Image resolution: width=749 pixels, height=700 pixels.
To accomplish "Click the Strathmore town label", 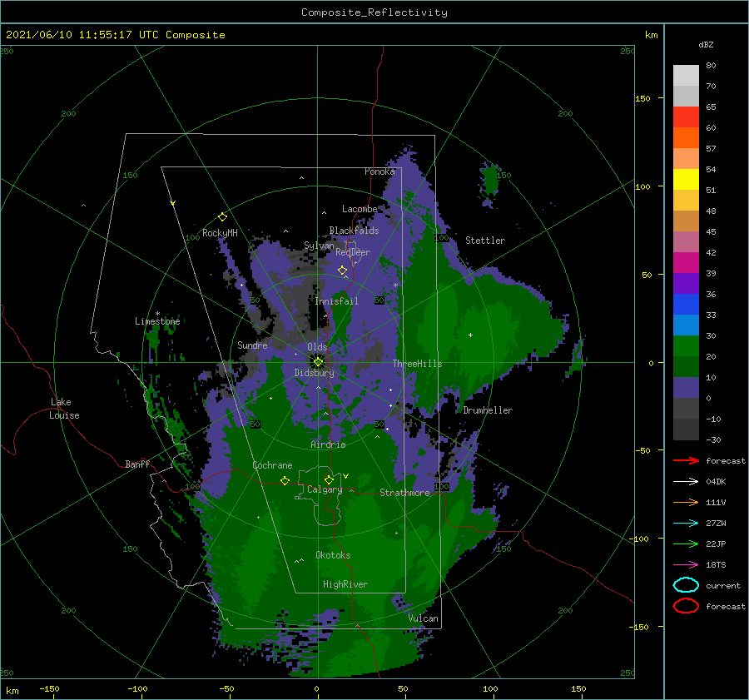I will click(404, 493).
